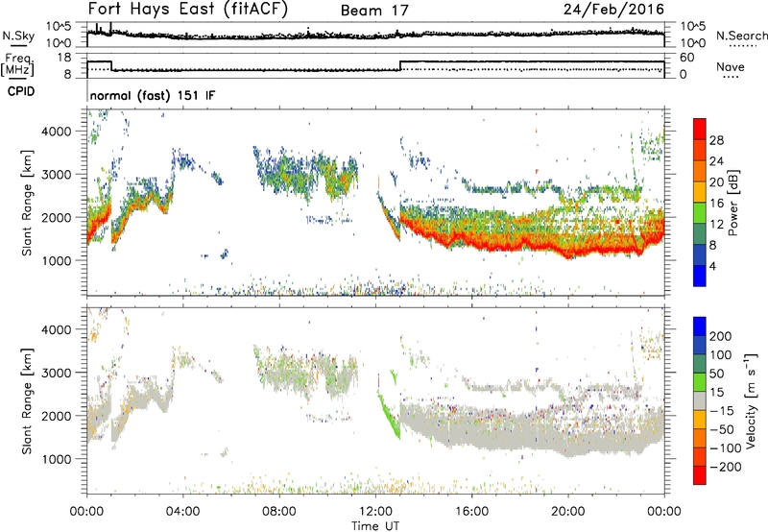
Task: Select the Beam 17 label
Action: 374,11
